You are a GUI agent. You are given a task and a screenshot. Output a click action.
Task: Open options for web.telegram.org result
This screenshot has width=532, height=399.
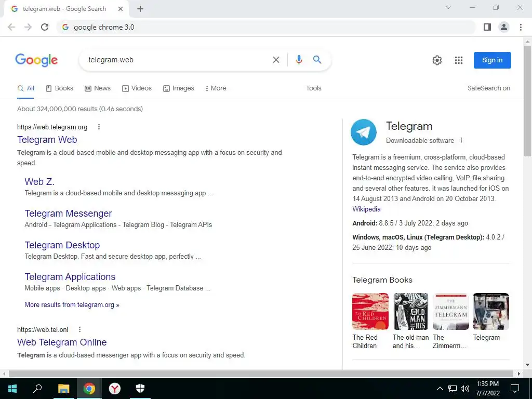99,127
